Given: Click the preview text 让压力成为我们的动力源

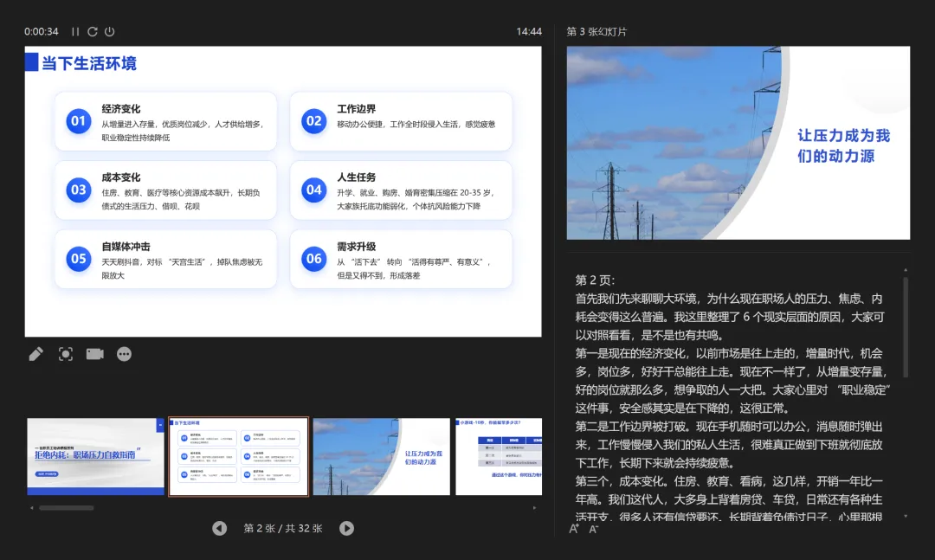Looking at the screenshot, I should [x=844, y=145].
